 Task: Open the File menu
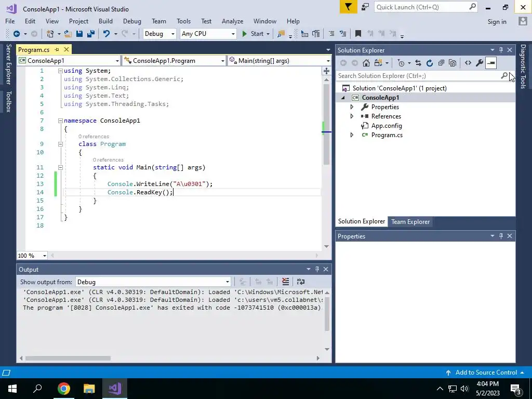(10, 21)
